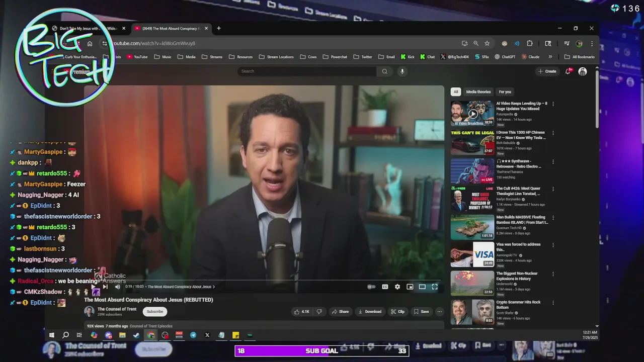Open AI Video Keeps Leveling Up thumbnail
644x362 pixels.
pos(472,113)
